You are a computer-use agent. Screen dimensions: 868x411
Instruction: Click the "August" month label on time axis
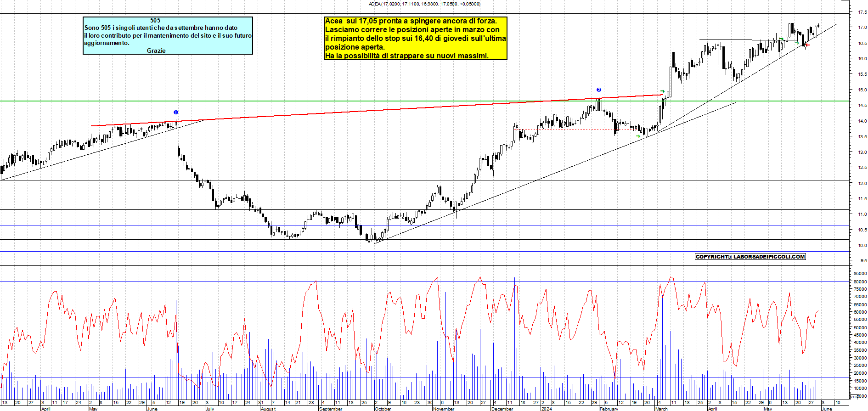tap(268, 409)
